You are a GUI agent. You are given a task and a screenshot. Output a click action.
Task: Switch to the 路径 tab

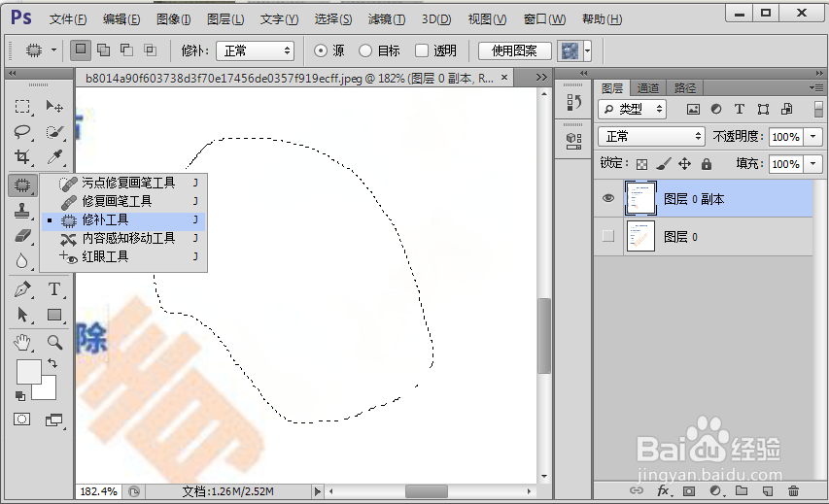click(x=684, y=88)
